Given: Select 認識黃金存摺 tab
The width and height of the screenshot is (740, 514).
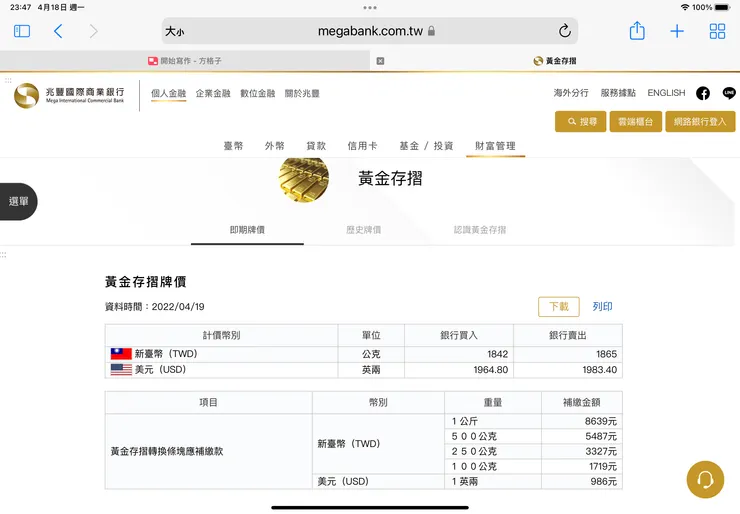Looking at the screenshot, I should pos(480,230).
